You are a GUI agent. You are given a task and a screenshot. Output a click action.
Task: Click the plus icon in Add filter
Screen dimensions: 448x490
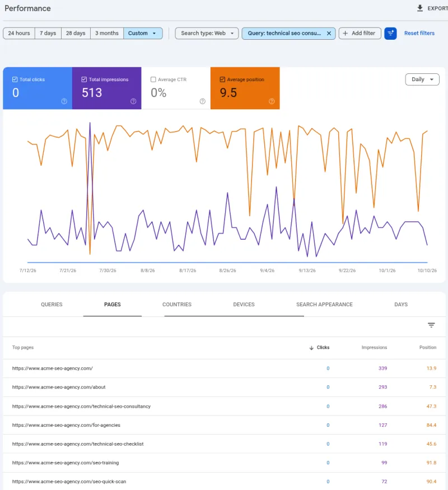pyautogui.click(x=345, y=33)
